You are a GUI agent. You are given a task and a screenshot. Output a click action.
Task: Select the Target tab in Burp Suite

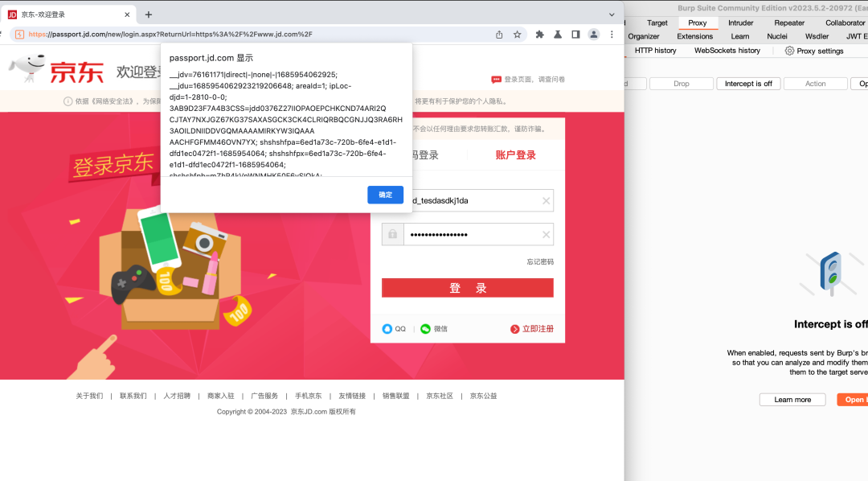(657, 23)
